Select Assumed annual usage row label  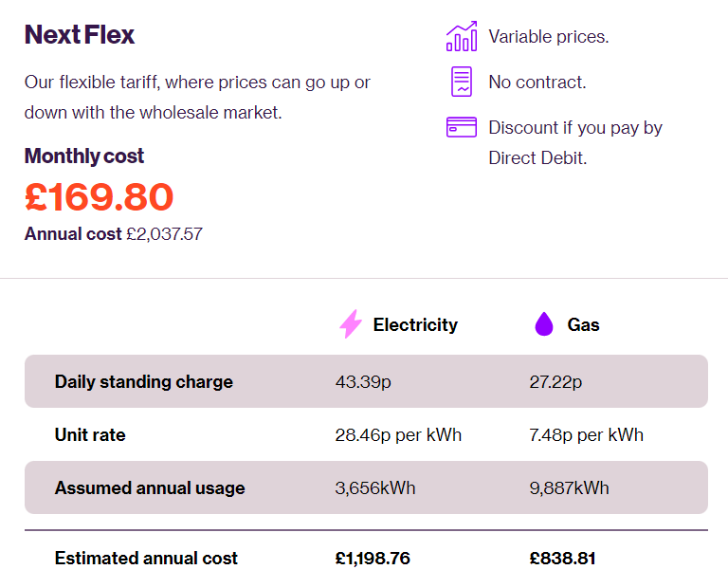(x=150, y=487)
